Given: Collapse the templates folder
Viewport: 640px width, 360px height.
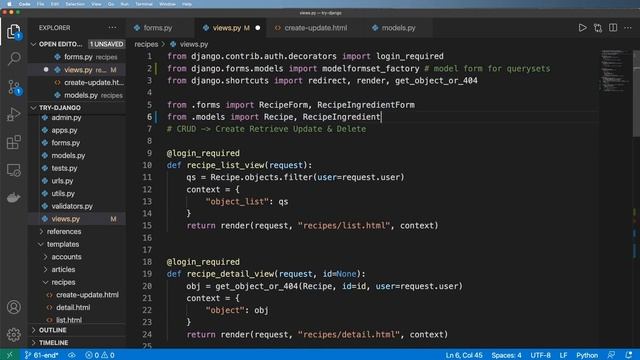Looking at the screenshot, I should (x=63, y=244).
